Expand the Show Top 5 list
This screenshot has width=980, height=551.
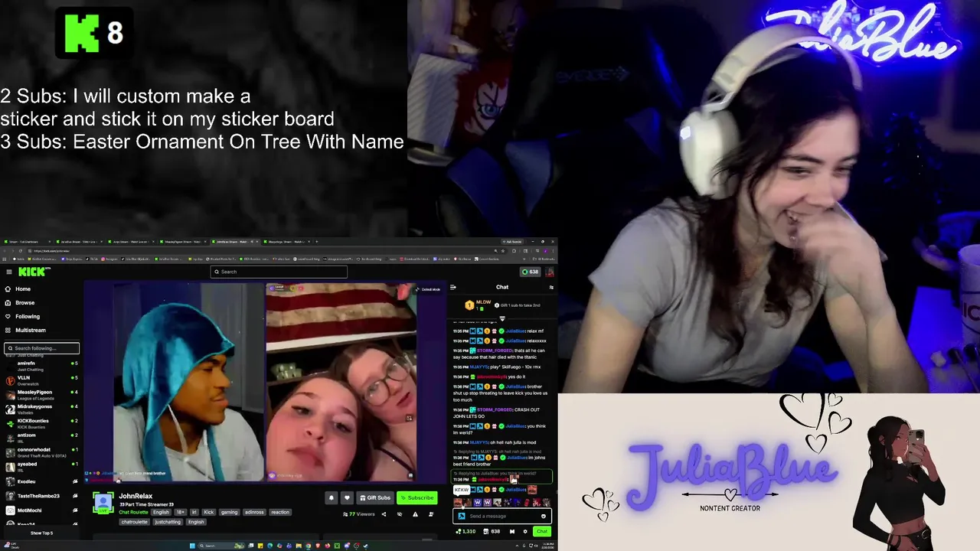pyautogui.click(x=41, y=533)
